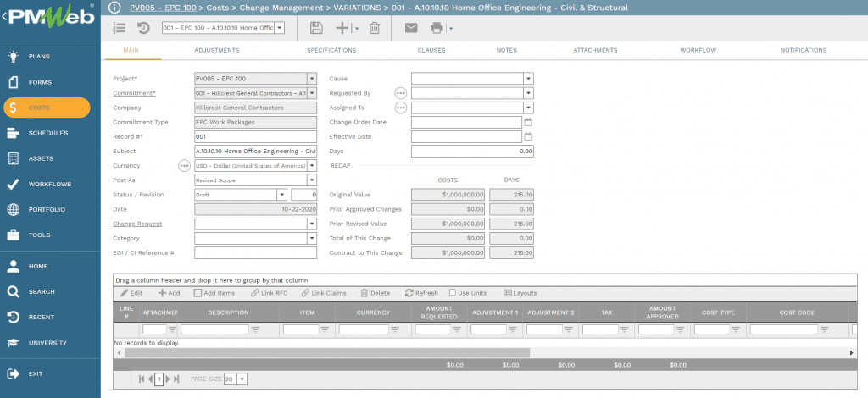Switch to the Workflow tab

click(698, 50)
